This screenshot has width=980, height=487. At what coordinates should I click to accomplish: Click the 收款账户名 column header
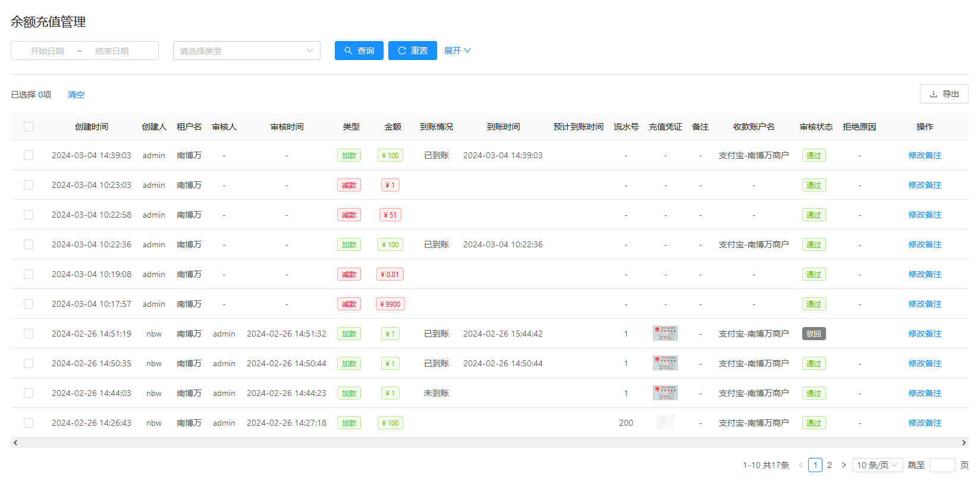(x=754, y=127)
